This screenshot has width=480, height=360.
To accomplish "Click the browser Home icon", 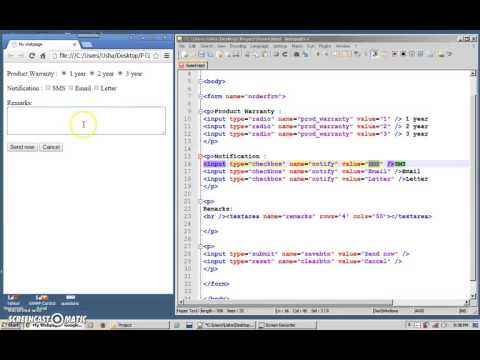I will point(43,56).
